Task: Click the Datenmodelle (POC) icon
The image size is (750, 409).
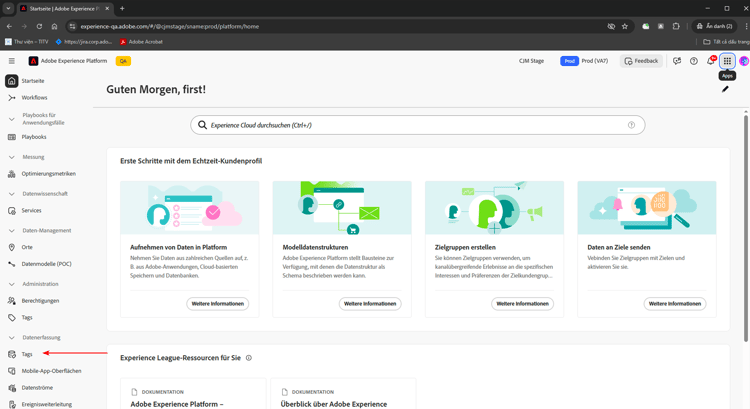Action: [11, 264]
